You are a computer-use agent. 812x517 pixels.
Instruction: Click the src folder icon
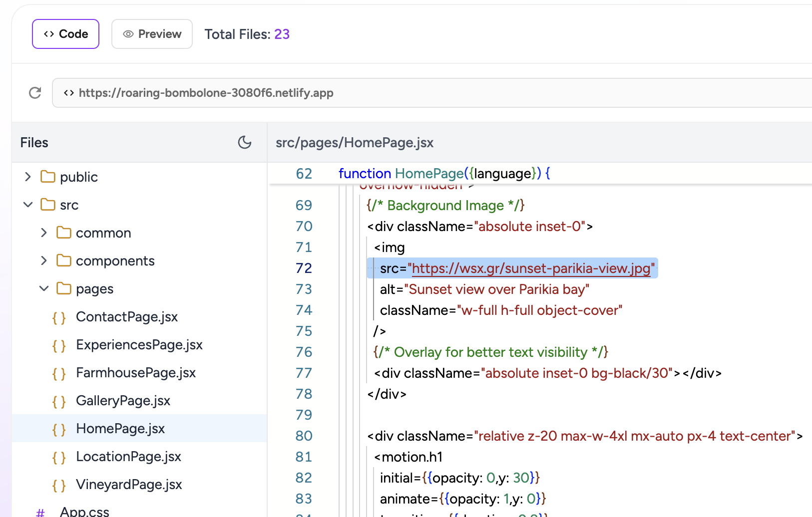pyautogui.click(x=48, y=205)
